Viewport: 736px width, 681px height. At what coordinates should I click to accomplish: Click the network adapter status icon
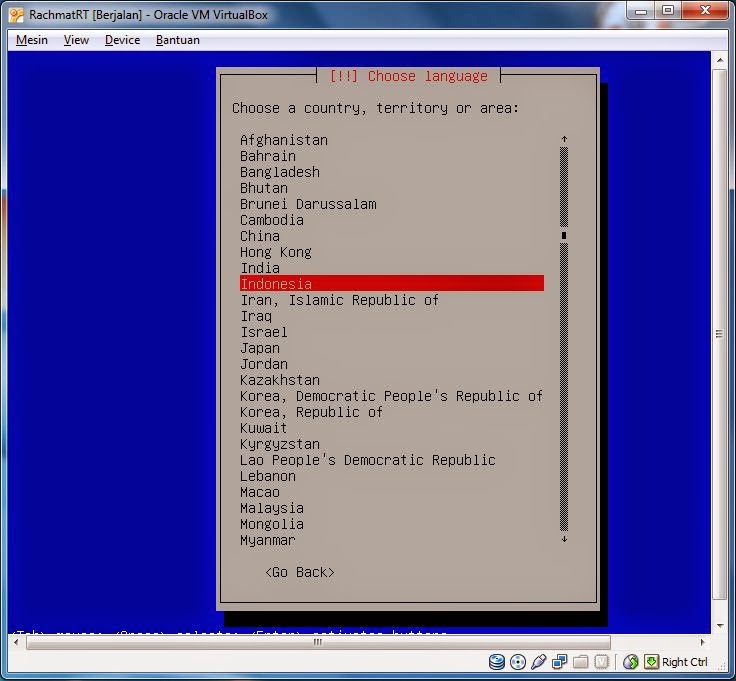560,662
